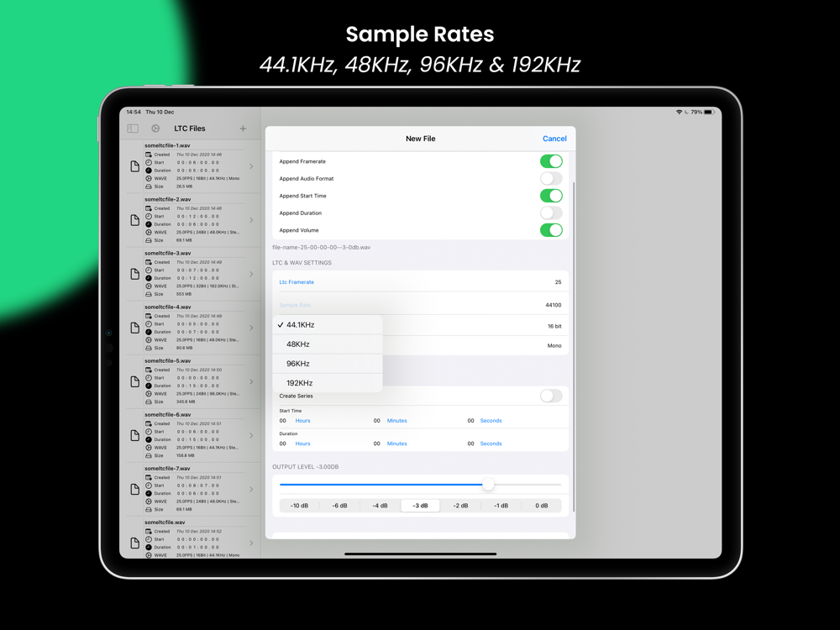Image resolution: width=840 pixels, height=630 pixels.
Task: Open someltcfile-4.wav details via chevron
Action: tap(251, 328)
